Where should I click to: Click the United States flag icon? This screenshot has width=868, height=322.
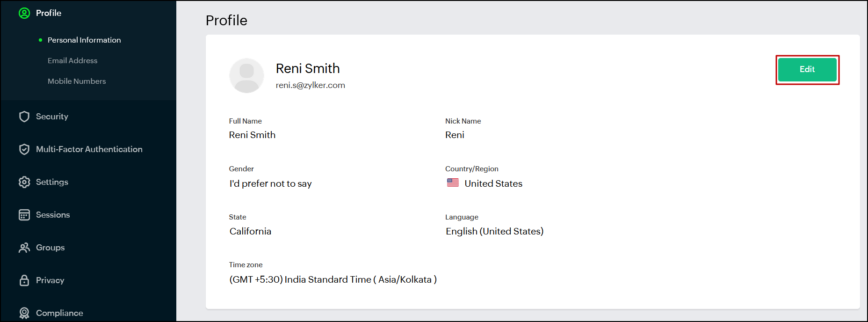click(x=453, y=183)
